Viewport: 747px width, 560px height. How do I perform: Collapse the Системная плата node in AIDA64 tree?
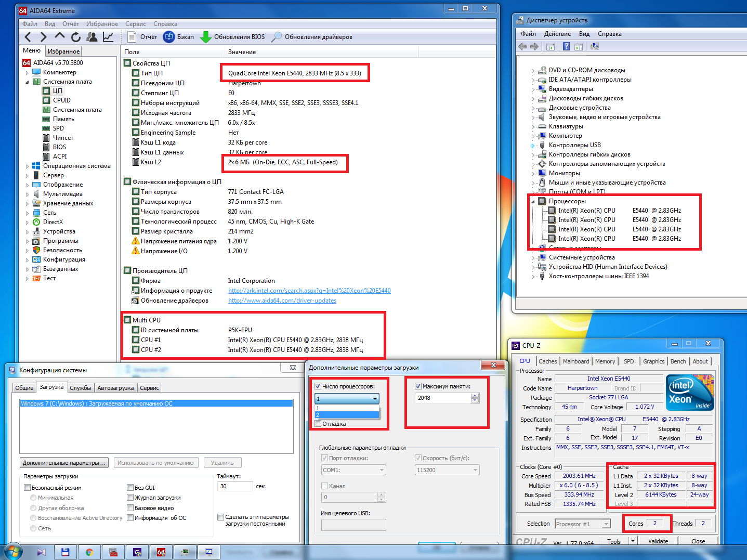pos(28,82)
